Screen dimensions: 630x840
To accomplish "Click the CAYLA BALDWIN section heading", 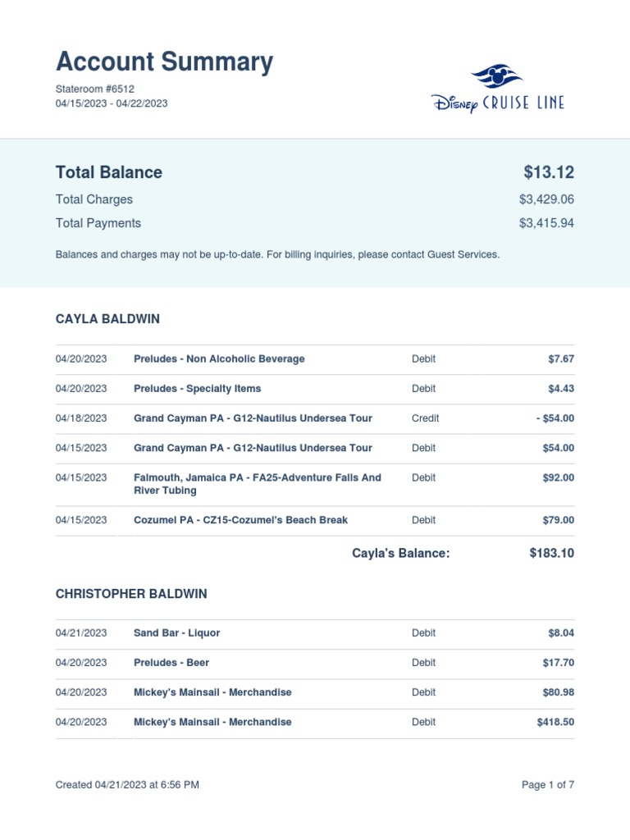I will pos(107,318).
